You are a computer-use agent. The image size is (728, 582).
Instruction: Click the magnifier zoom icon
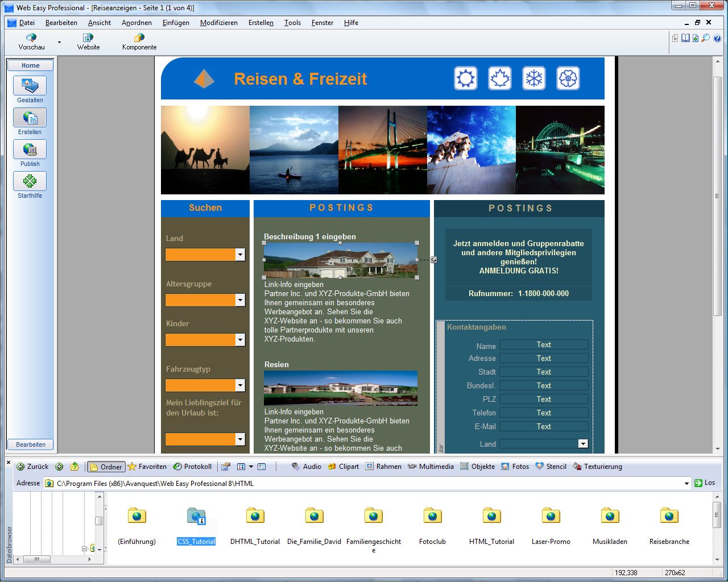pyautogui.click(x=705, y=38)
